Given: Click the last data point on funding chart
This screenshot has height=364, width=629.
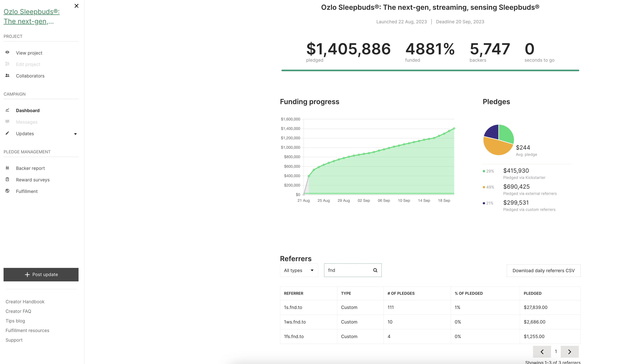Looking at the screenshot, I should (x=454, y=128).
